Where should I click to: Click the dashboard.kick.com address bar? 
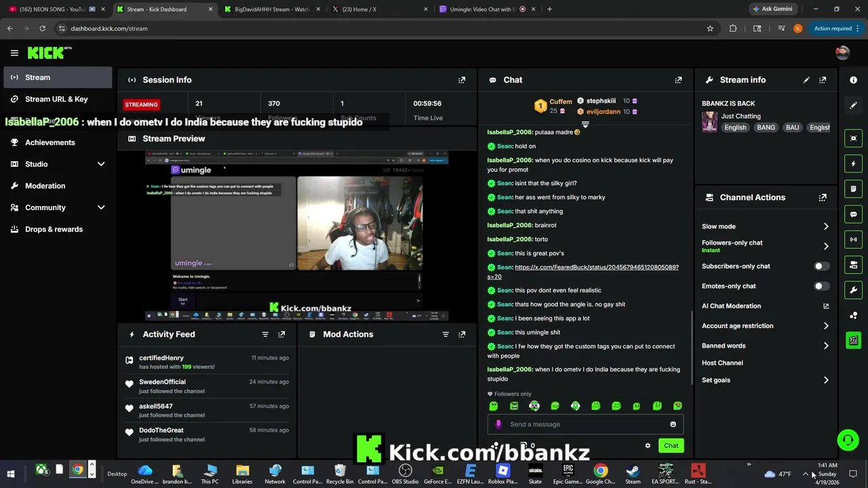[x=380, y=28]
